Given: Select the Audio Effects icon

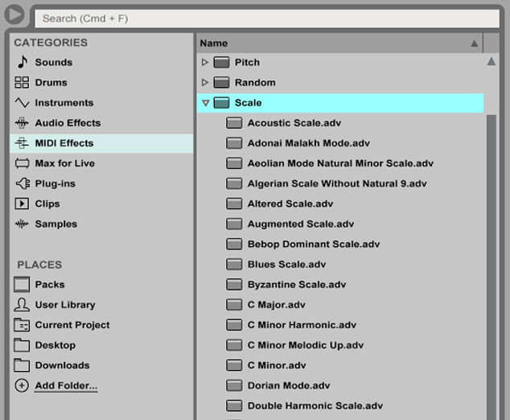Looking at the screenshot, I should tap(22, 123).
